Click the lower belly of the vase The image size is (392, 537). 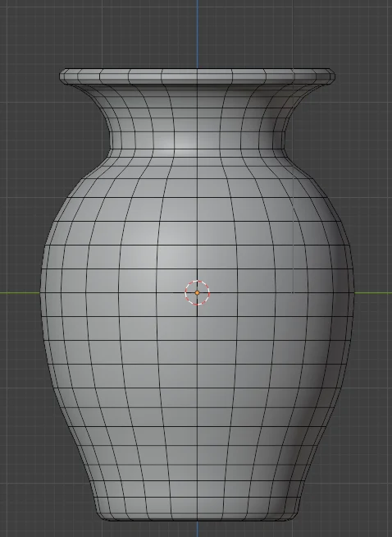[197, 428]
